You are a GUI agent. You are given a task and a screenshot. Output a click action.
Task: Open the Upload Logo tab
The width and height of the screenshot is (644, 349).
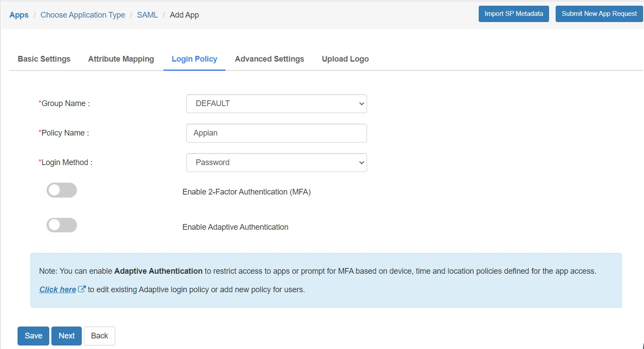pos(345,59)
